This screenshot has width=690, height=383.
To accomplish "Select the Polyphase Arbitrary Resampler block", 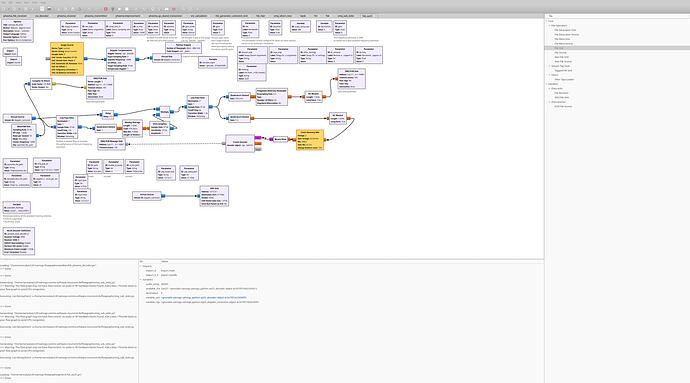I will [x=272, y=97].
